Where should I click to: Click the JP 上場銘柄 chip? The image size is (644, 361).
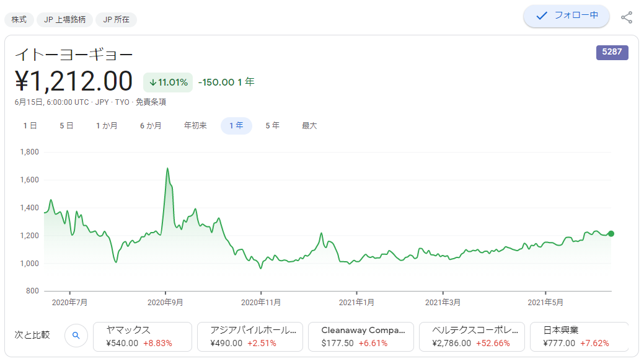(x=65, y=20)
